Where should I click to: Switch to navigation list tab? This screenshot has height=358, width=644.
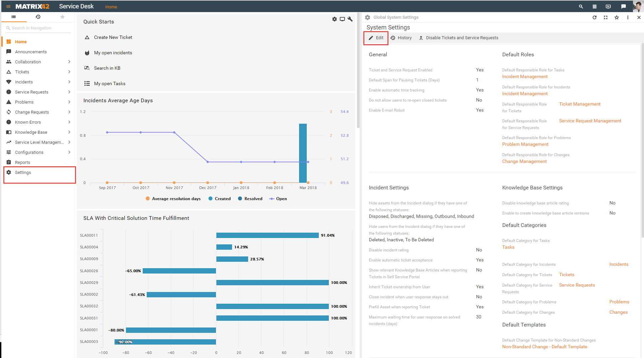click(x=14, y=17)
